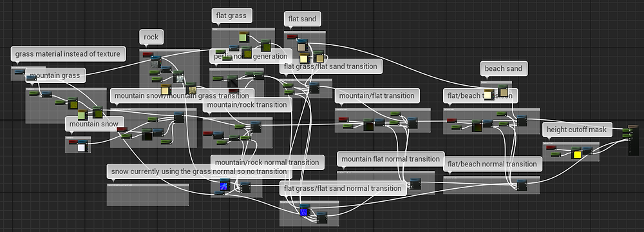Click the multiply node right of the yellow preview

[587, 151]
